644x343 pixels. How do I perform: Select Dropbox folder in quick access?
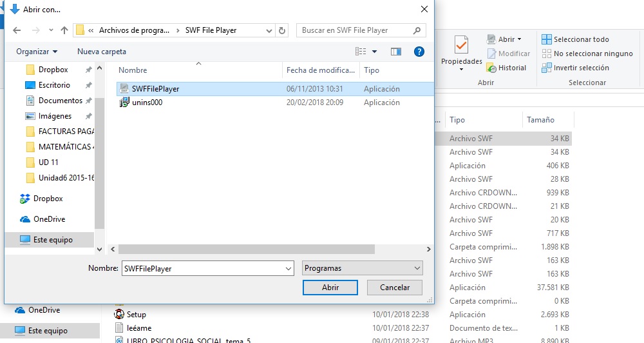click(53, 70)
